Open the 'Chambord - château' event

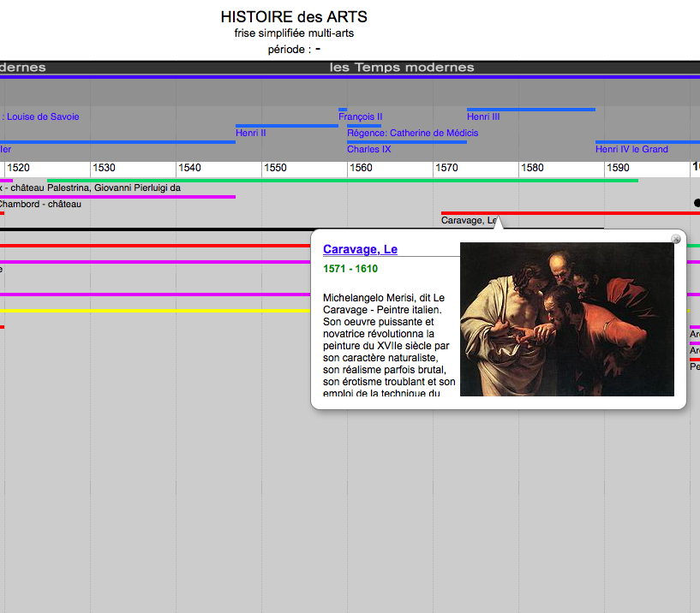tap(40, 204)
